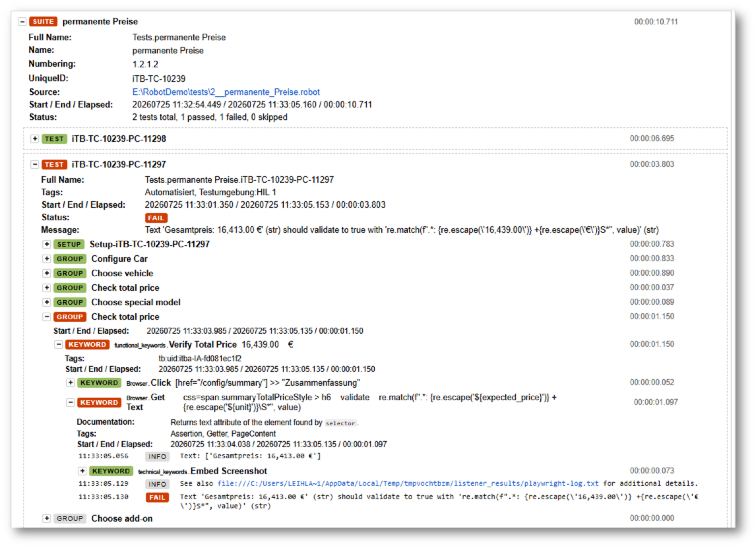Collapse the permanente Preise suite

click(x=22, y=22)
